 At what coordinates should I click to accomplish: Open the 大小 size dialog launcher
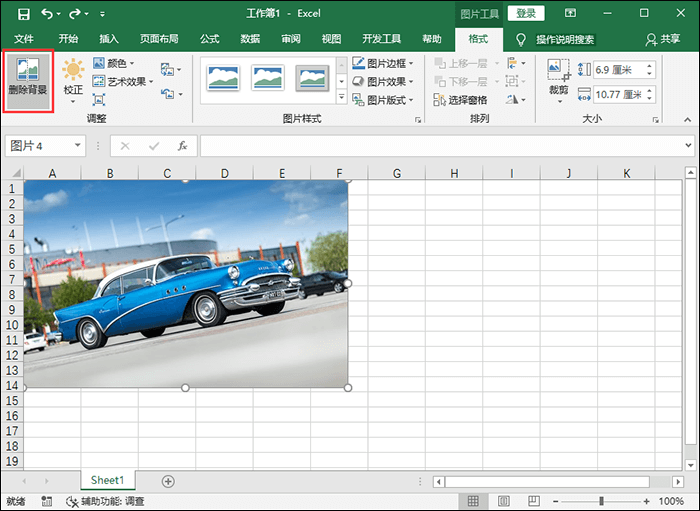tap(655, 120)
